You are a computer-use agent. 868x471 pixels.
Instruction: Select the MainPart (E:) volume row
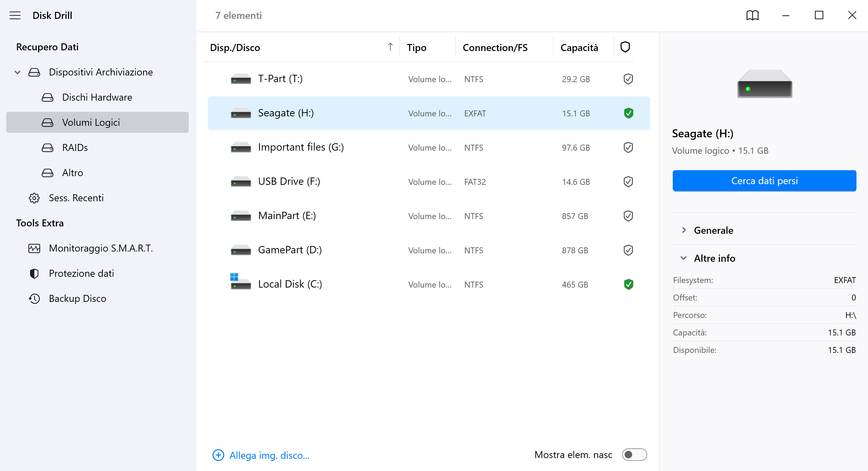[429, 216]
